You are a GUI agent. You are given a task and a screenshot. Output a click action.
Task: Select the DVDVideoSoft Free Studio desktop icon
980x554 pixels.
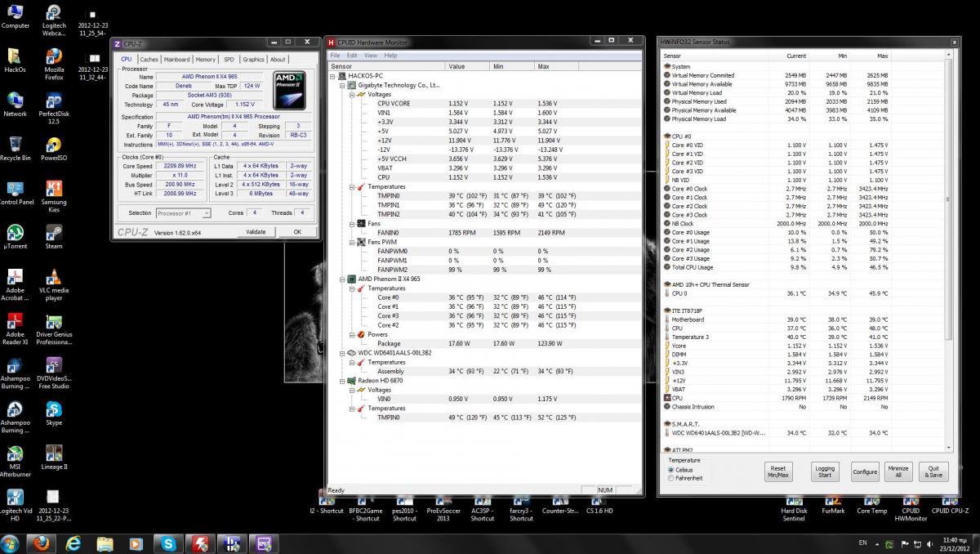tap(54, 373)
